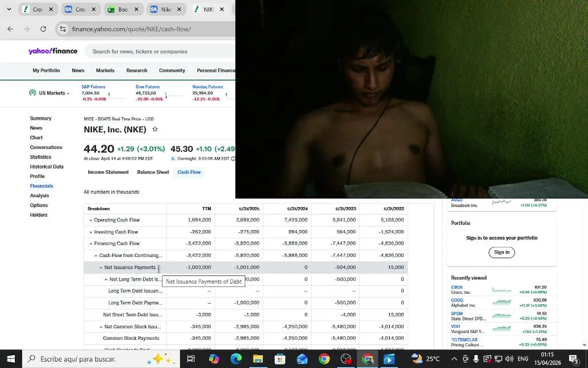Expand the Investing Cash Flow row
Image resolution: width=588 pixels, height=368 pixels.
[91, 232]
